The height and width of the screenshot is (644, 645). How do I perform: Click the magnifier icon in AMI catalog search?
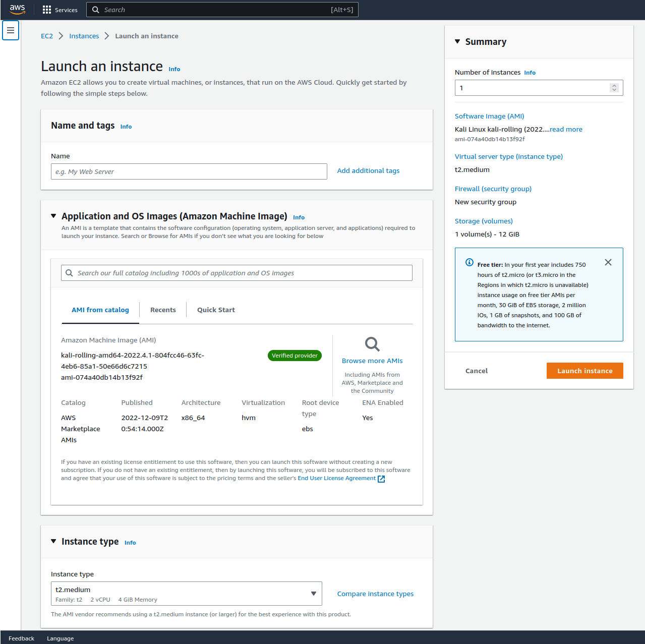(x=70, y=273)
